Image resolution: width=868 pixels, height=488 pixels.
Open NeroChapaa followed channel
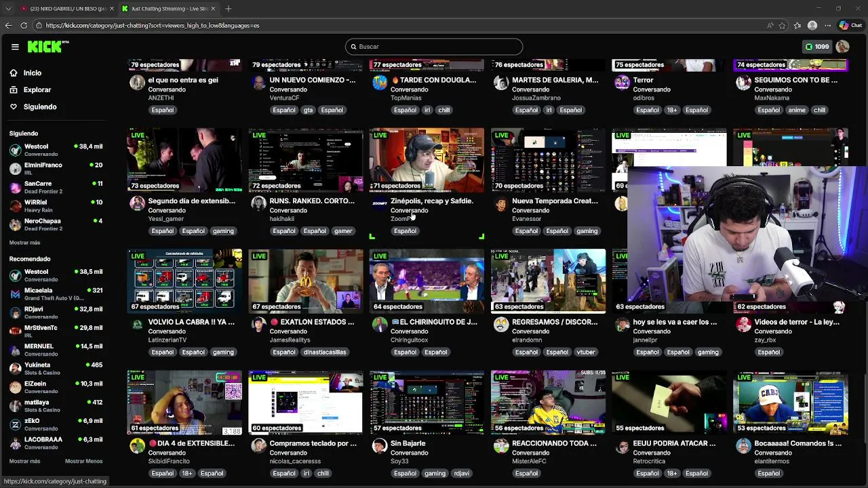tap(56, 224)
